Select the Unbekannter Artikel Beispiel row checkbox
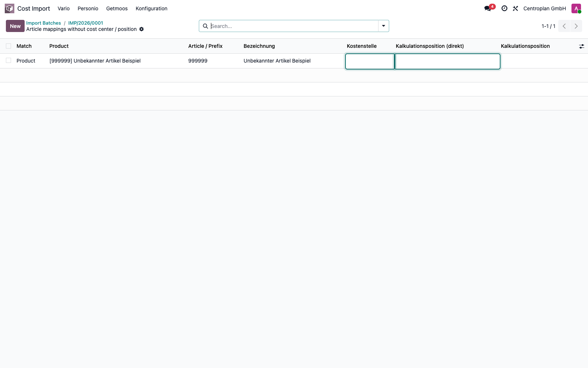Screen dimensions: 588x368 pos(8,60)
